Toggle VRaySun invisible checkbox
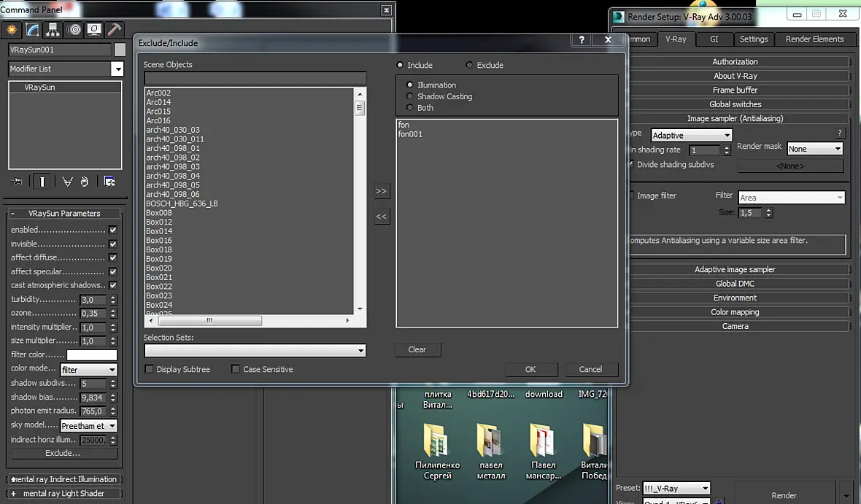Screen dimensions: 861x504 tap(112, 244)
